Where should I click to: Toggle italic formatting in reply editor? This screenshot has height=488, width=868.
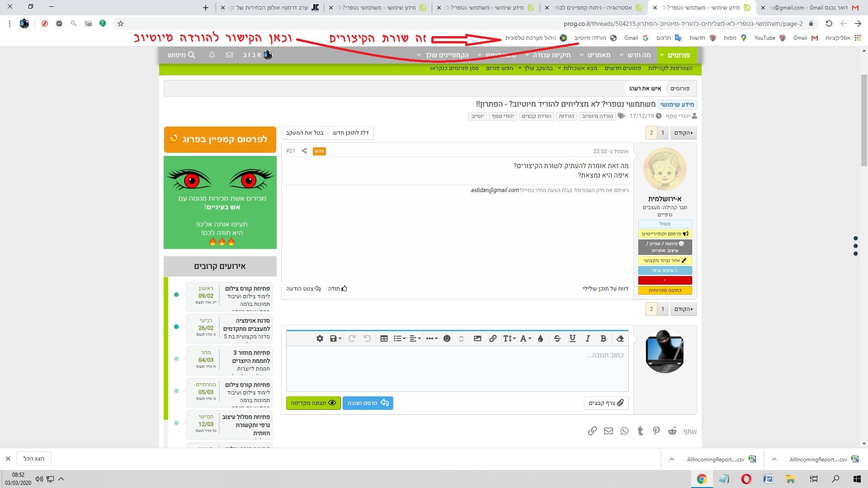tap(588, 338)
